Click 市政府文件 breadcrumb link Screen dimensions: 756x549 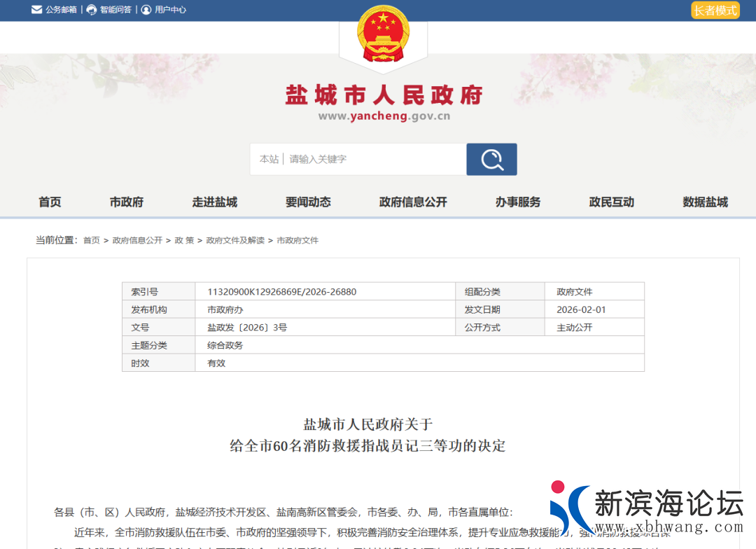coord(297,240)
